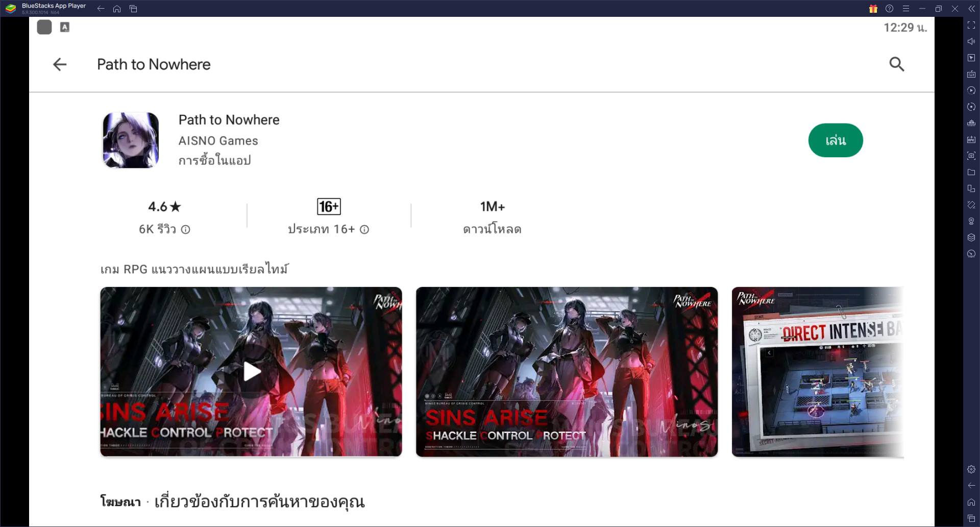The image size is (980, 527).
Task: Open BlueStacks help question mark
Action: pos(889,9)
